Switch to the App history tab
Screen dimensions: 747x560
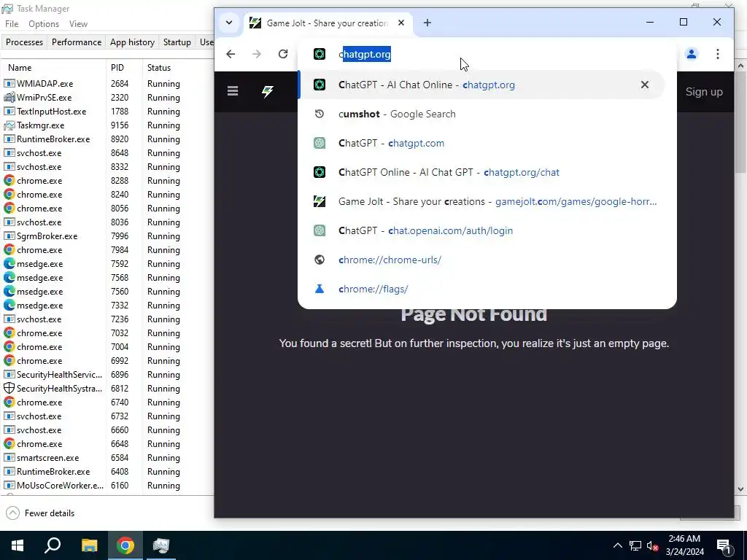tap(132, 42)
